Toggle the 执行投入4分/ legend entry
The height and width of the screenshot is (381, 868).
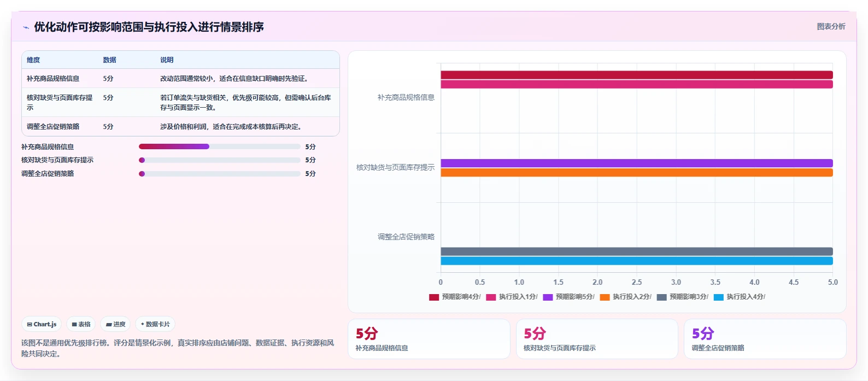(x=739, y=297)
